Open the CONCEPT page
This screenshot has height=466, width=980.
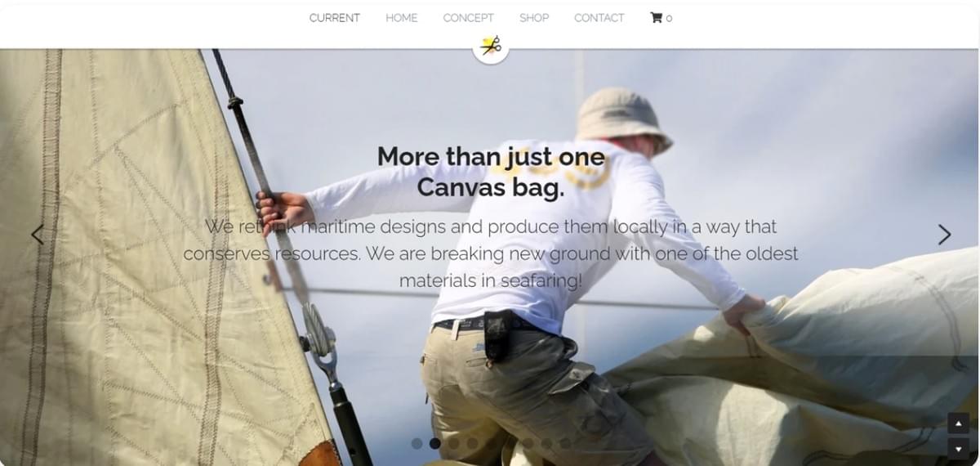point(469,18)
